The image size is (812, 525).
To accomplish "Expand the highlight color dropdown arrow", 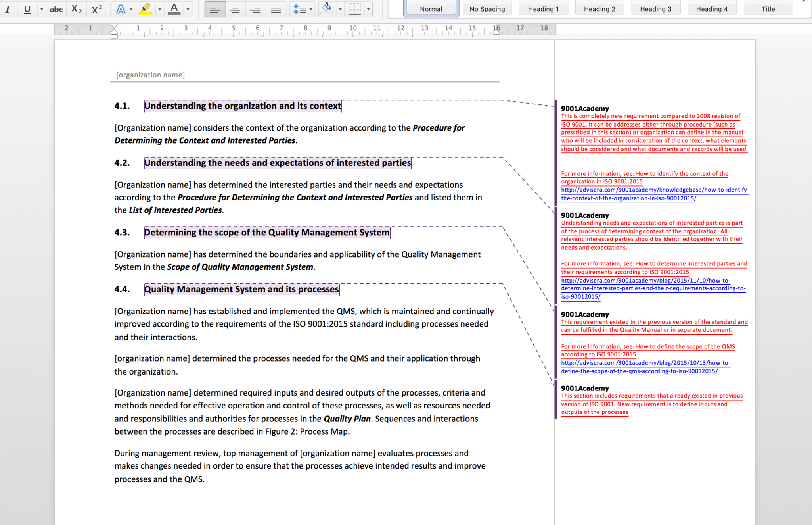I will 159,9.
